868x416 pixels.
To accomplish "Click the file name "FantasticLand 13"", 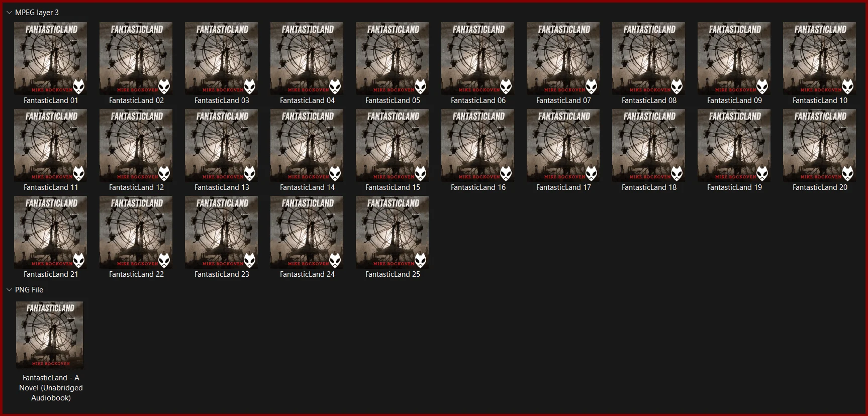I will (x=222, y=187).
